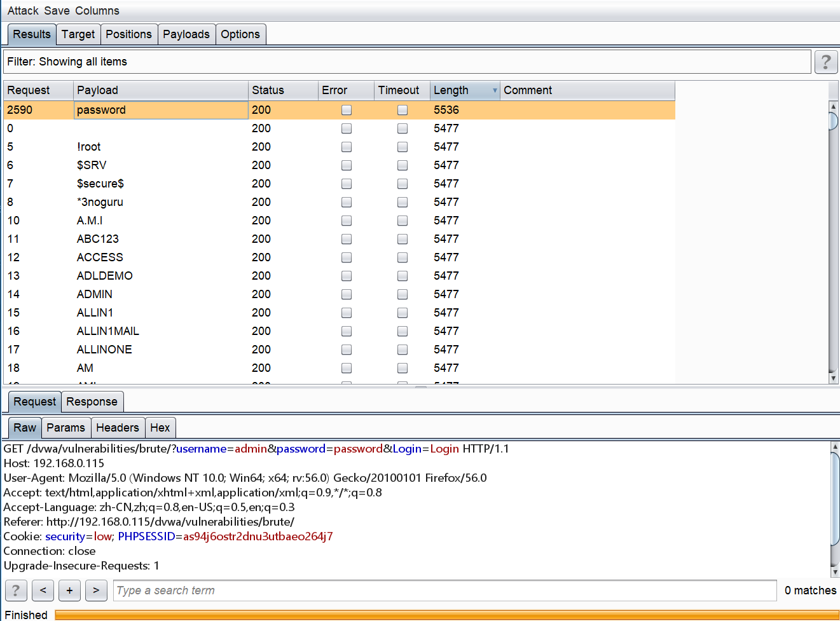
Task: Click the search help question mark button
Action: [16, 590]
